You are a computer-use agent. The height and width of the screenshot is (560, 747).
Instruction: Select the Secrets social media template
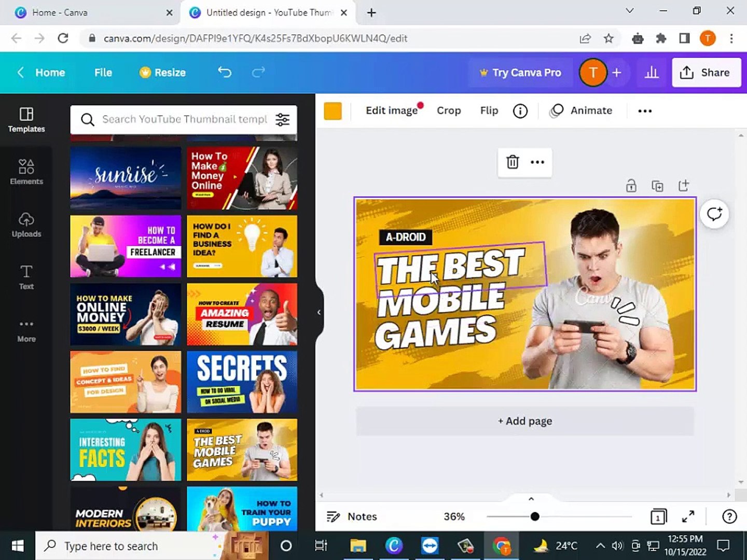pos(242,382)
